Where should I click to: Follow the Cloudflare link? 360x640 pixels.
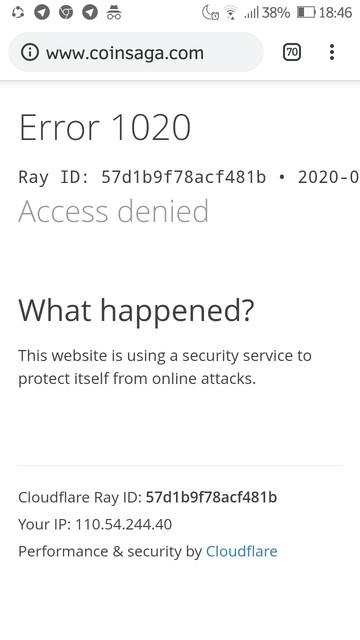(x=242, y=551)
